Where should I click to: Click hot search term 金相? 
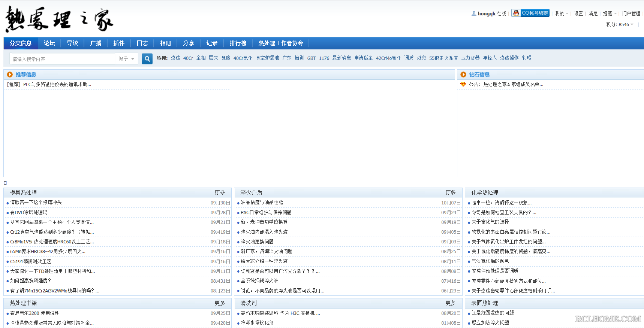coord(201,58)
